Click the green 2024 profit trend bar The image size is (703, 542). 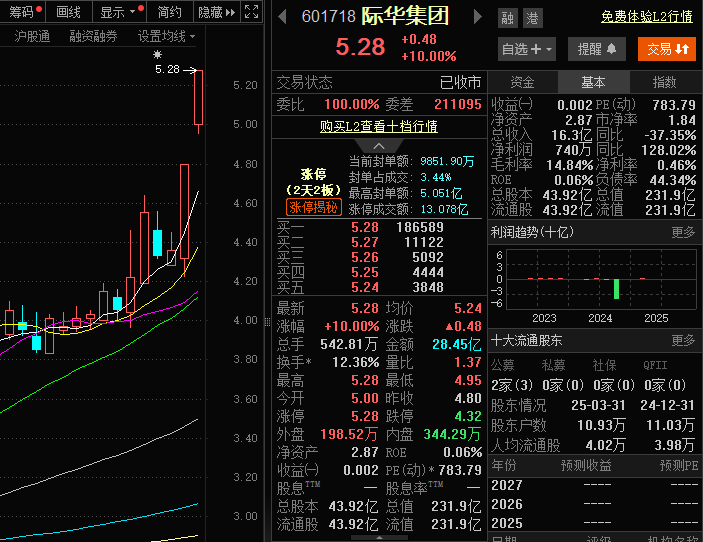click(617, 288)
